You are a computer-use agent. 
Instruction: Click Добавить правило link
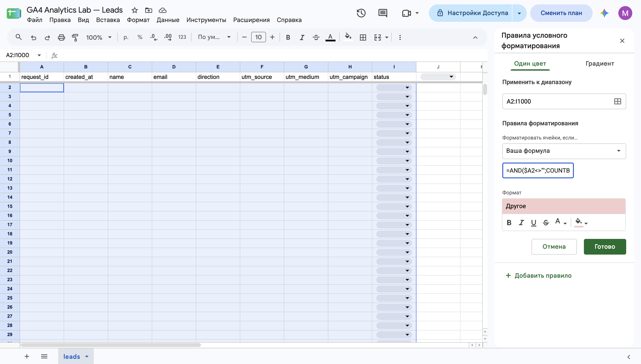[x=539, y=276]
